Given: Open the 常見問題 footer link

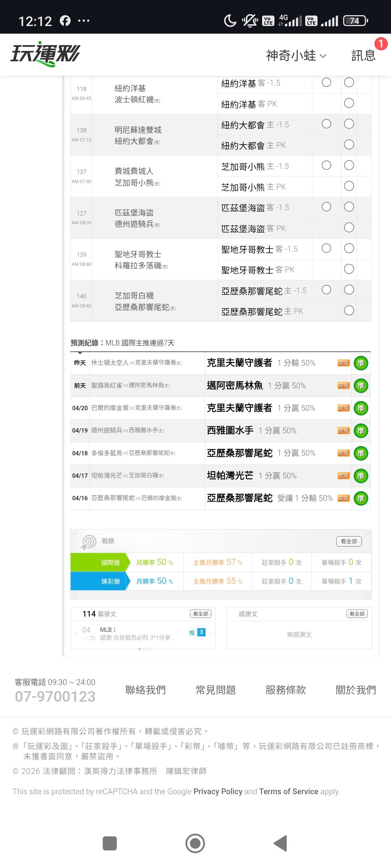Looking at the screenshot, I should tap(215, 690).
